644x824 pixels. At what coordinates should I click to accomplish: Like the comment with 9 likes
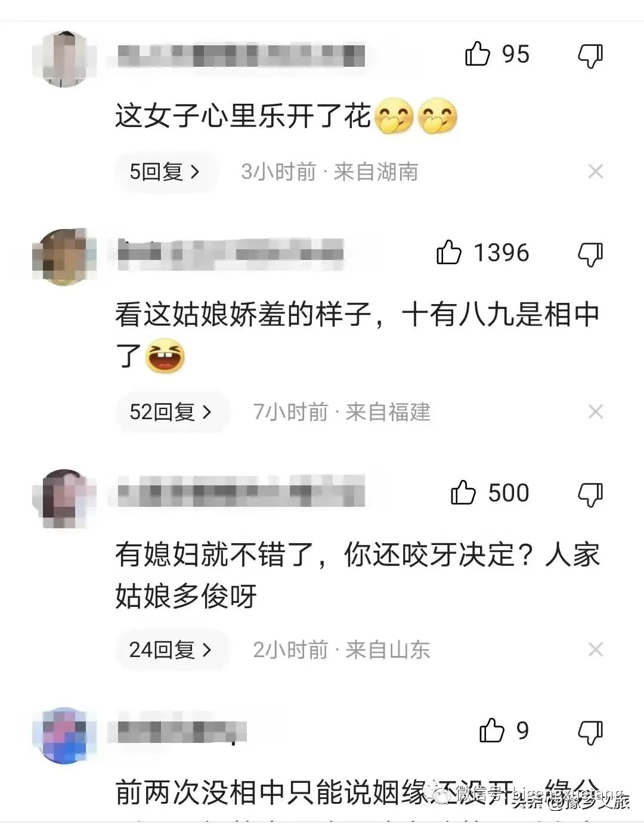tap(492, 730)
